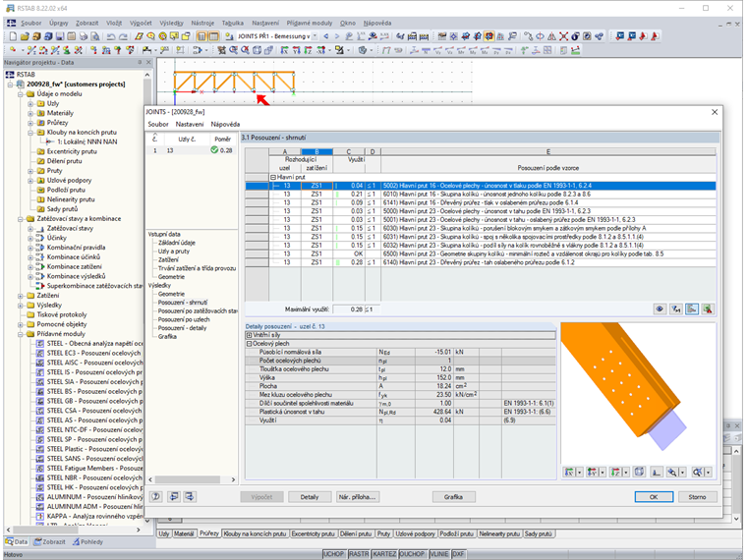The width and height of the screenshot is (747, 560).
Task: Open the Výpočet menu
Action: tap(141, 23)
